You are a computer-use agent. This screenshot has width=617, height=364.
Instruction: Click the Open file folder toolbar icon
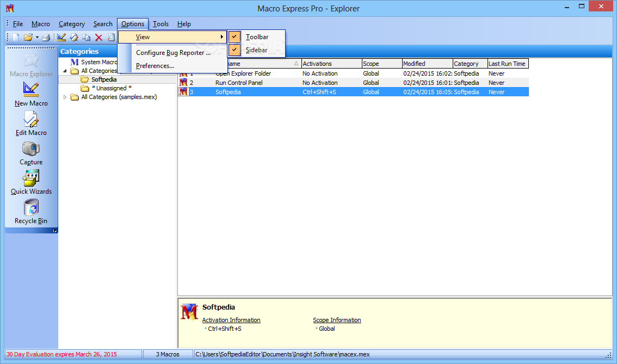(x=28, y=38)
